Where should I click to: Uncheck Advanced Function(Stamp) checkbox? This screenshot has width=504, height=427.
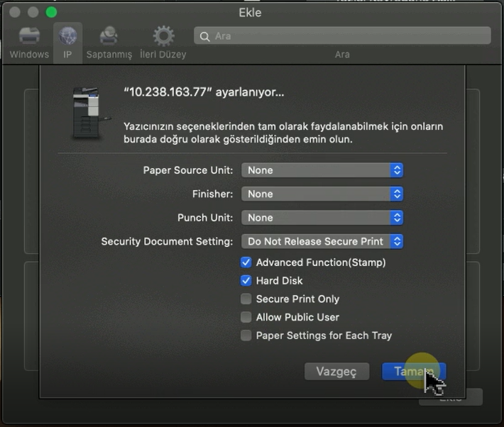tap(246, 262)
